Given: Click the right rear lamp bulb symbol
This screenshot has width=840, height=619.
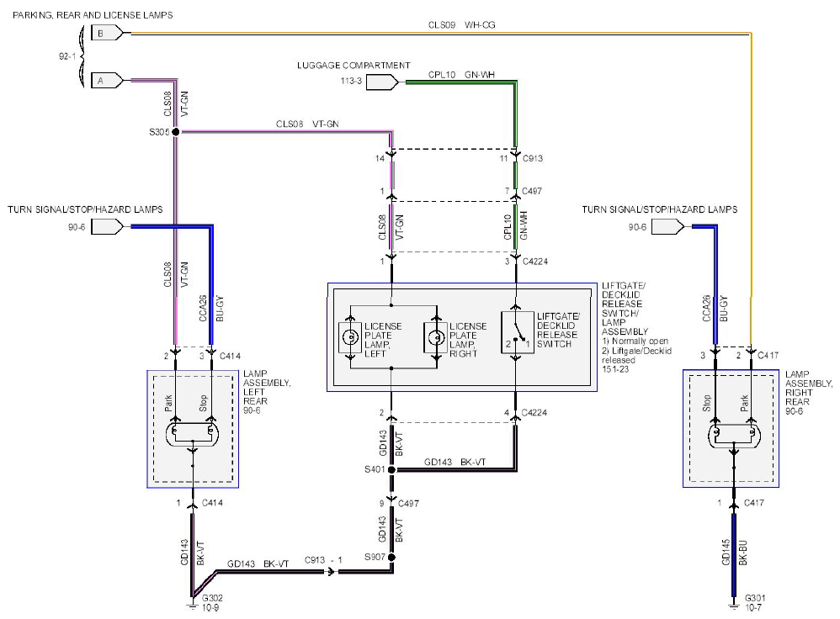Looking at the screenshot, I should (x=735, y=436).
